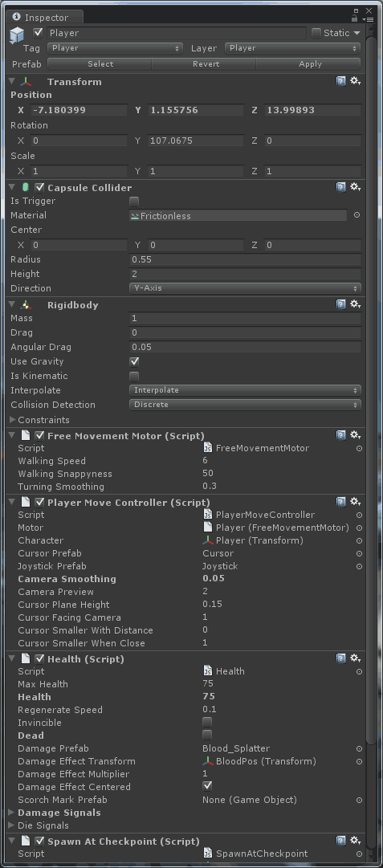Expand the Constraints foldout
This screenshot has height=868, width=383.
[x=40, y=420]
